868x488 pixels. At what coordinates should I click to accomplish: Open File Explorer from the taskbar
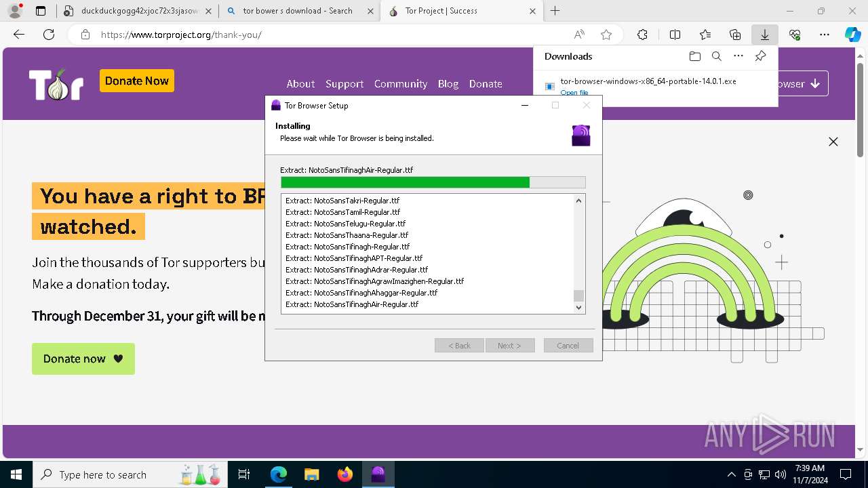(311, 474)
